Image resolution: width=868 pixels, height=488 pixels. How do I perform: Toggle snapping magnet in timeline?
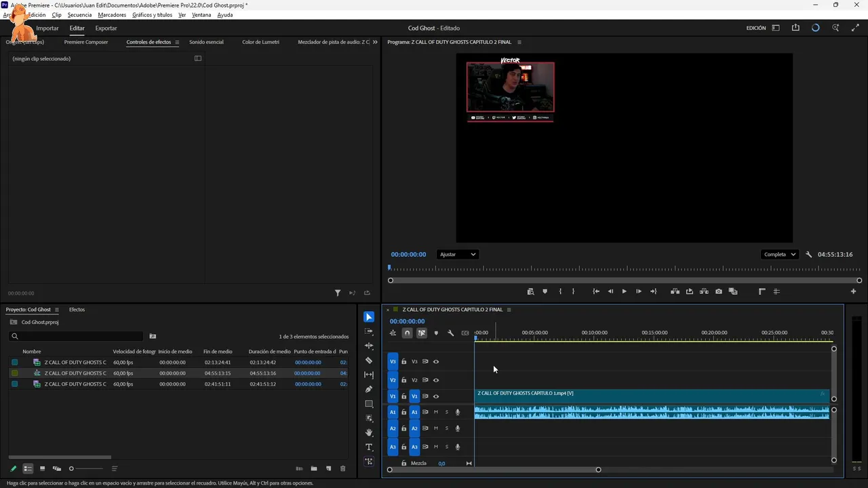(407, 333)
